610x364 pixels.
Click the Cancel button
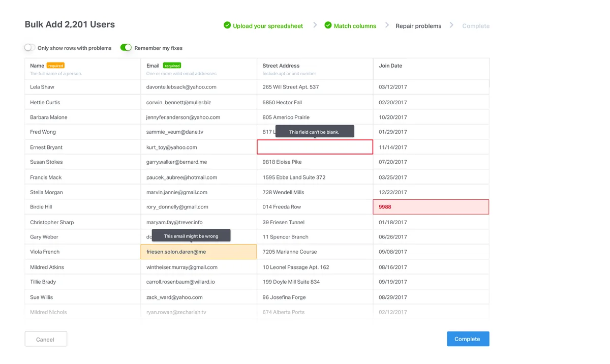[46, 339]
